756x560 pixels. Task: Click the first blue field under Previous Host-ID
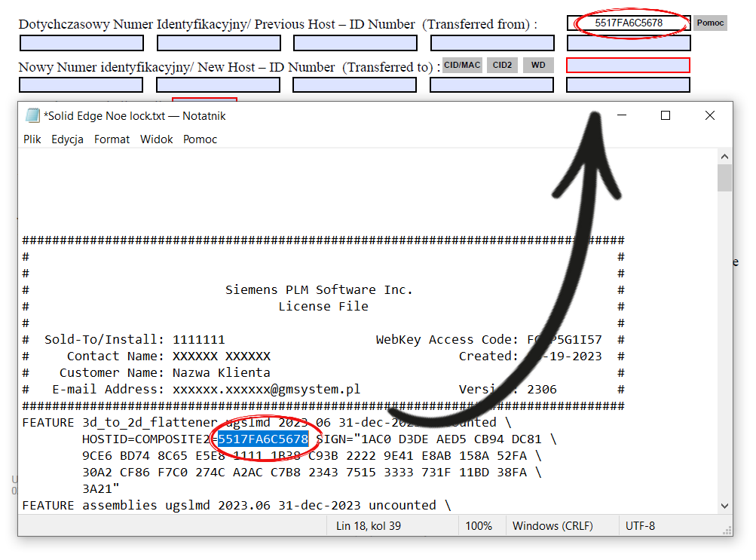[81, 43]
